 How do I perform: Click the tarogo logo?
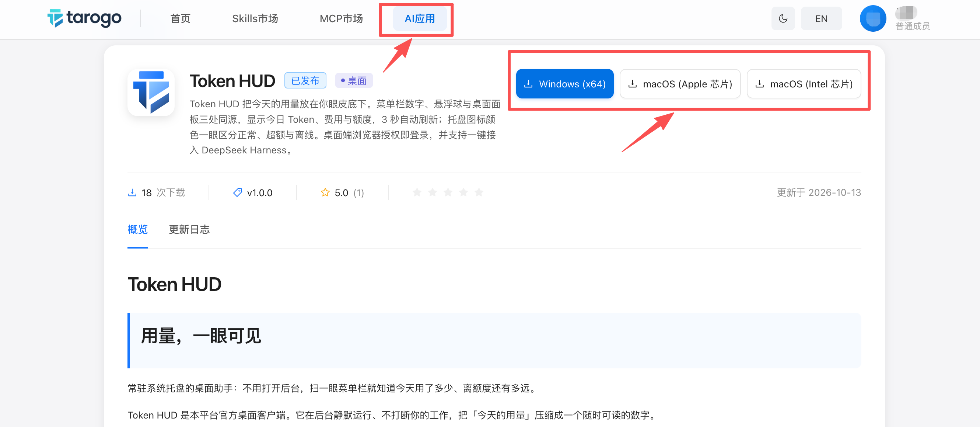[x=84, y=18]
